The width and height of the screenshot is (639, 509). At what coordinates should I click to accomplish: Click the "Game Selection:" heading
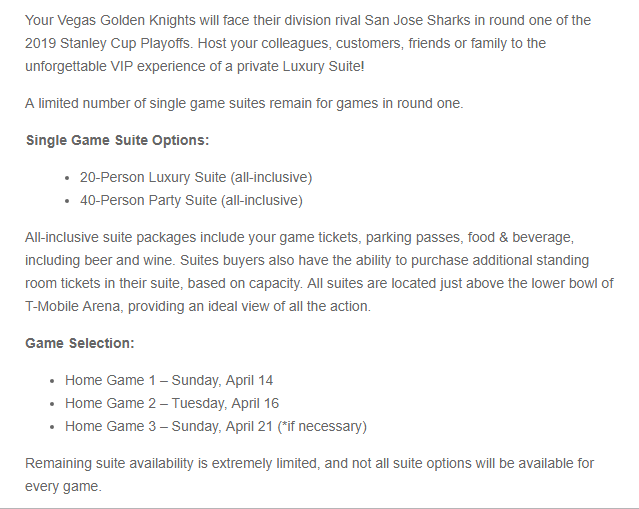click(80, 343)
